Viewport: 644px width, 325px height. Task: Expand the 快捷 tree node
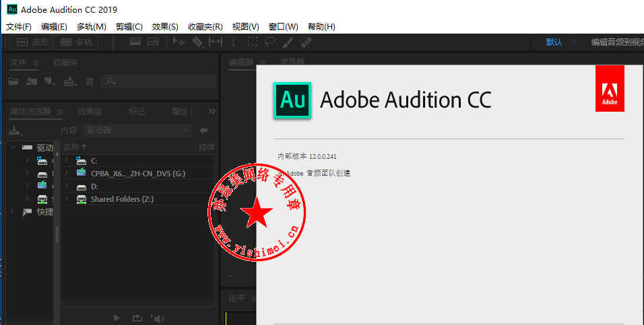pos(12,211)
